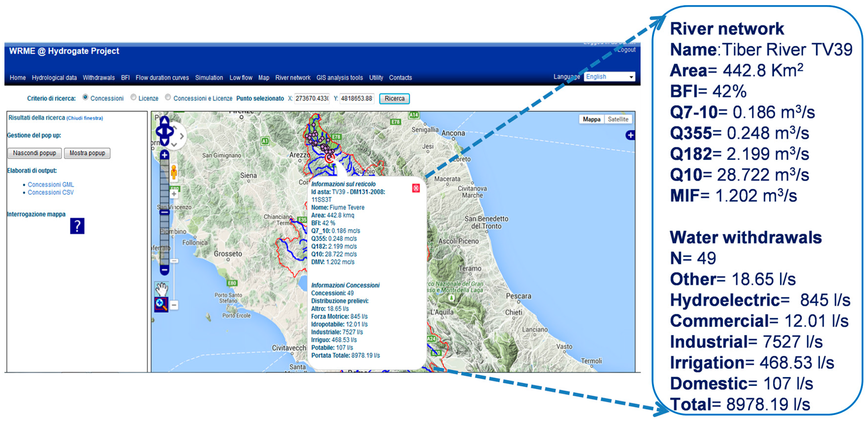Click the zoom level slider handle

pyautogui.click(x=164, y=212)
